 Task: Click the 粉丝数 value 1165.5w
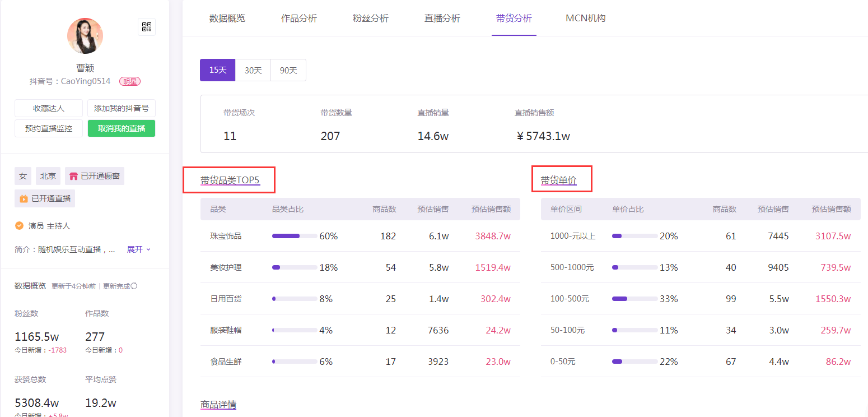coord(37,337)
